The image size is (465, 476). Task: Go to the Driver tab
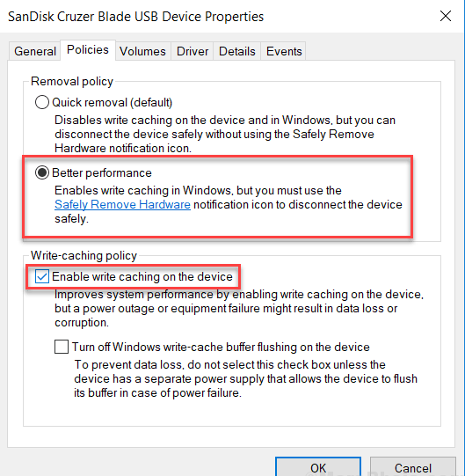pyautogui.click(x=193, y=51)
